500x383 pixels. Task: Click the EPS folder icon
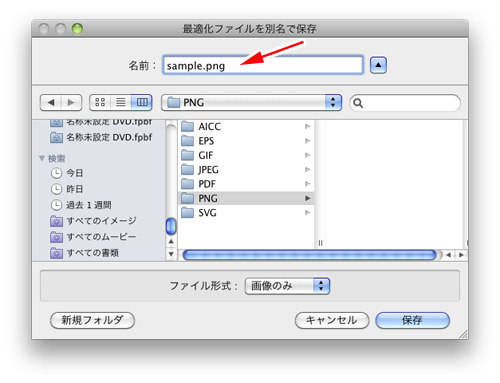click(187, 141)
